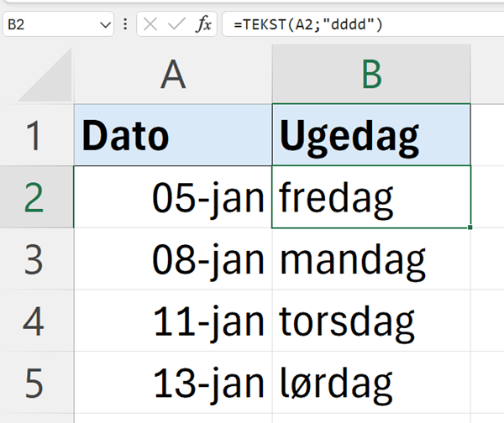
Task: Select row 5 header
Action: pyautogui.click(x=34, y=383)
